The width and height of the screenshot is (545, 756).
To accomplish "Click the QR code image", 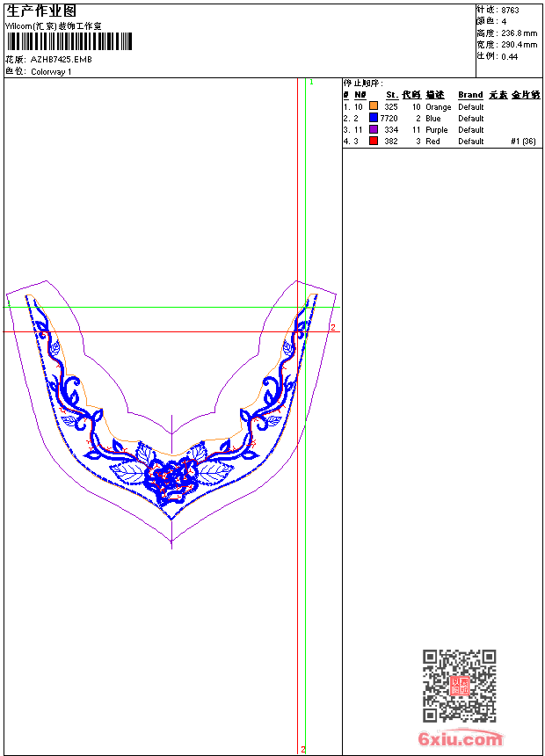I will pos(459,686).
